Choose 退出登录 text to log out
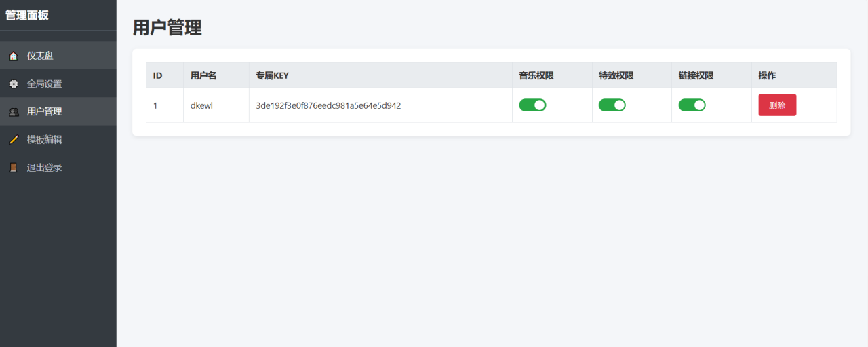868x347 pixels. pos(44,168)
